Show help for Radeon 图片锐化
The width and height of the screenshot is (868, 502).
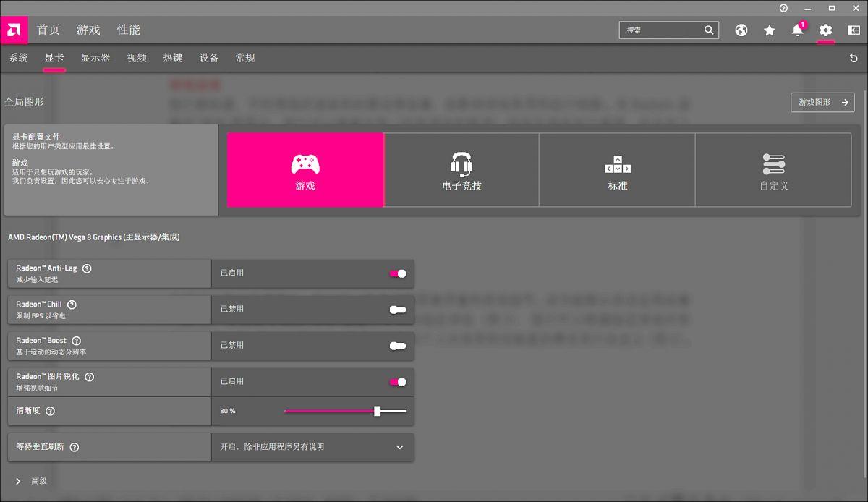(x=90, y=377)
